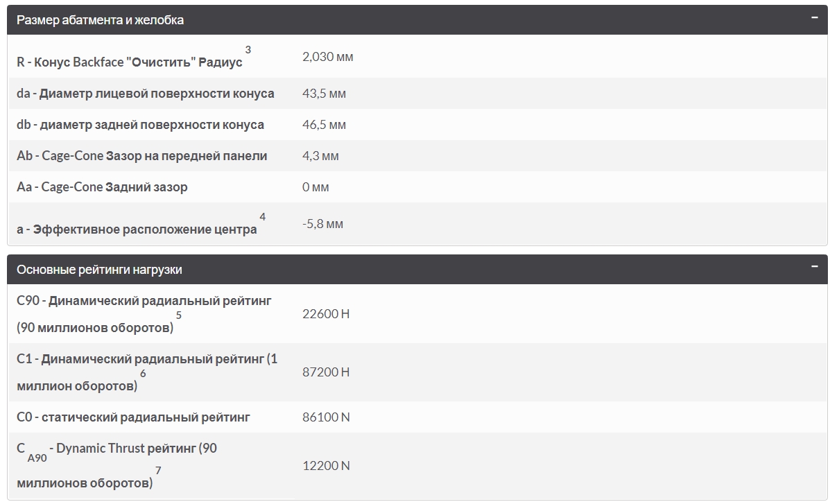This screenshot has width=830, height=504.
Task: Collapse the "Основные рейтинги нагрузки" section via minus icon
Action: pyautogui.click(x=815, y=268)
